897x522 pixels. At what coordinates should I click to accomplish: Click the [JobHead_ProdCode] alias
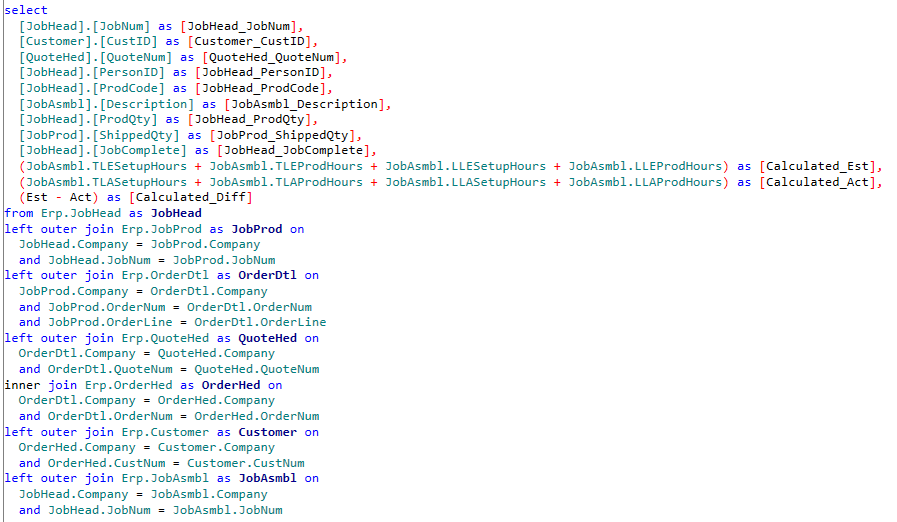(260, 88)
